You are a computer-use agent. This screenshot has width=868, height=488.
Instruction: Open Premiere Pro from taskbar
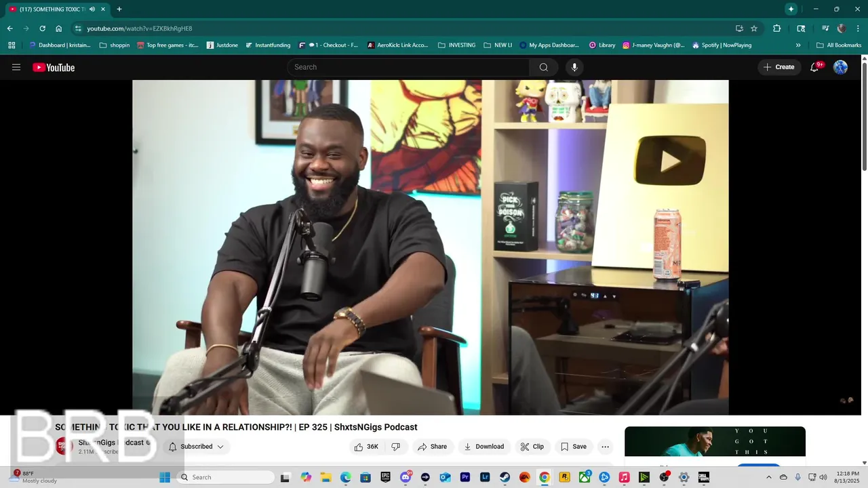coord(465,477)
